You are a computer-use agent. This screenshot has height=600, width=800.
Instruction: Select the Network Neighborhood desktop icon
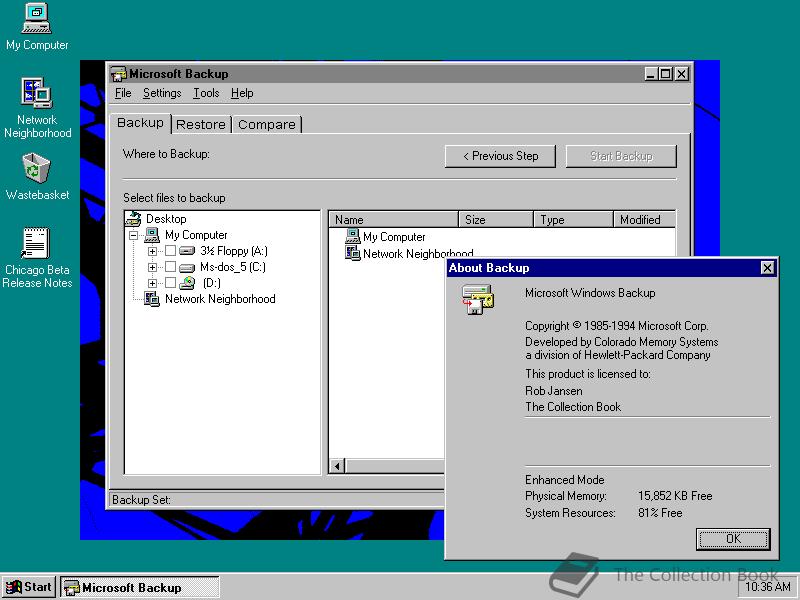click(x=36, y=93)
